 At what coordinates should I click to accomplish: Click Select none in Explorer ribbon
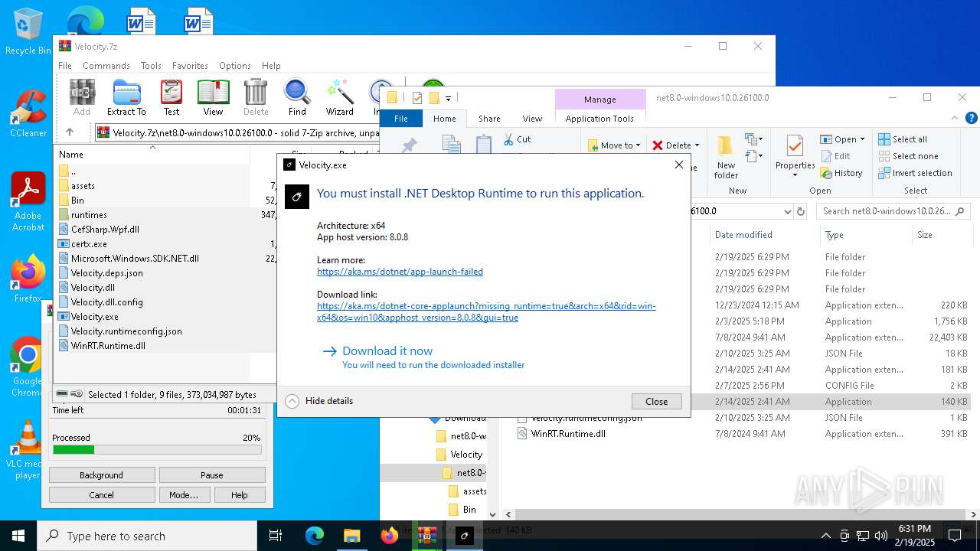click(907, 156)
